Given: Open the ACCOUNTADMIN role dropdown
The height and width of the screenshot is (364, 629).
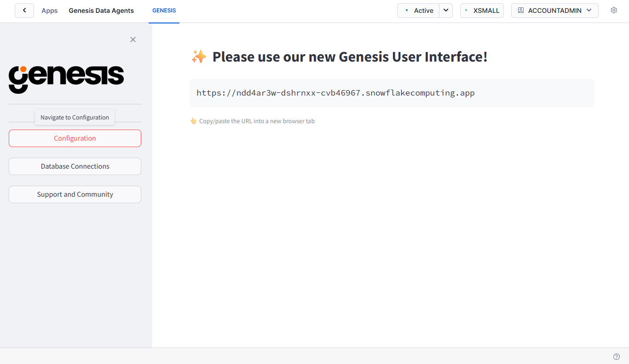Looking at the screenshot, I should 554,11.
